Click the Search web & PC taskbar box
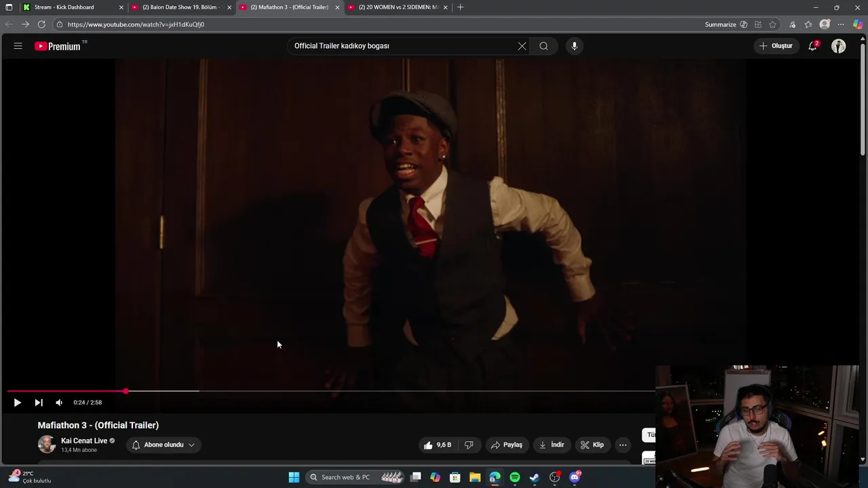This screenshot has width=868, height=488. pyautogui.click(x=355, y=477)
